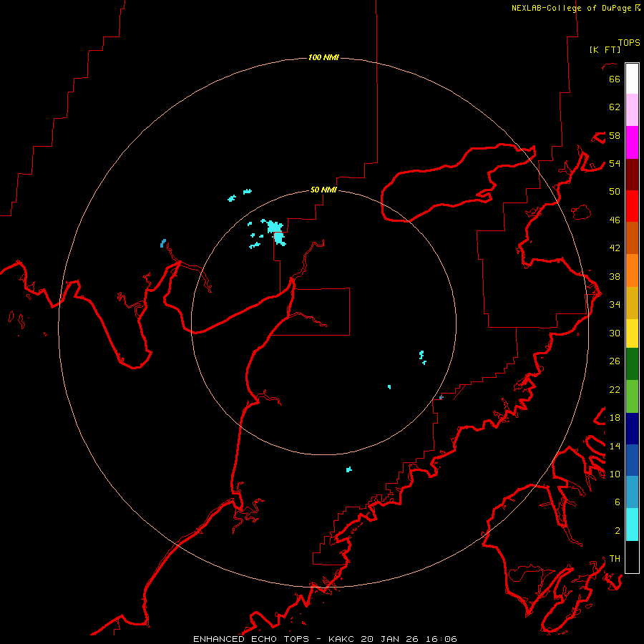Image resolution: width=644 pixels, height=644 pixels.
Task: Click the bright yellow legend color band
Action: 632,333
